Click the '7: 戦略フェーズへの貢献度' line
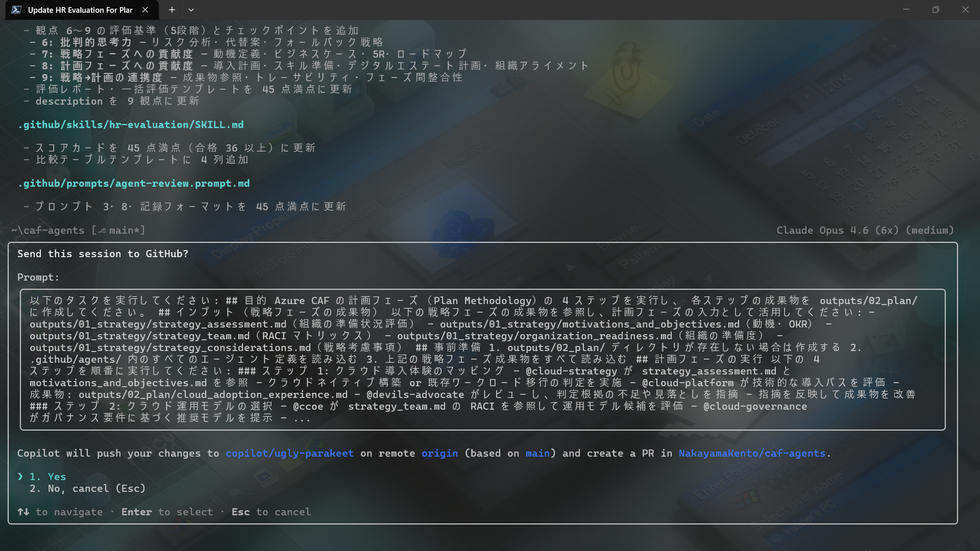980x551 pixels. pos(248,54)
